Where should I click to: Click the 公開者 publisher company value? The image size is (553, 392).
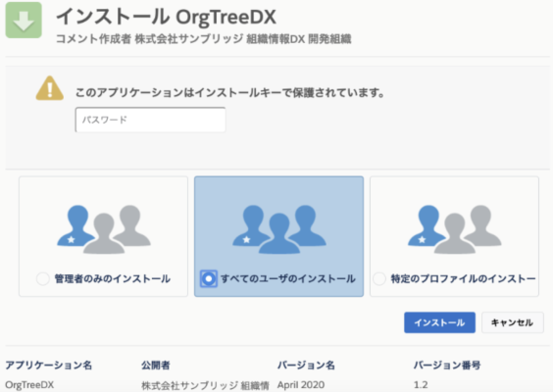click(205, 385)
